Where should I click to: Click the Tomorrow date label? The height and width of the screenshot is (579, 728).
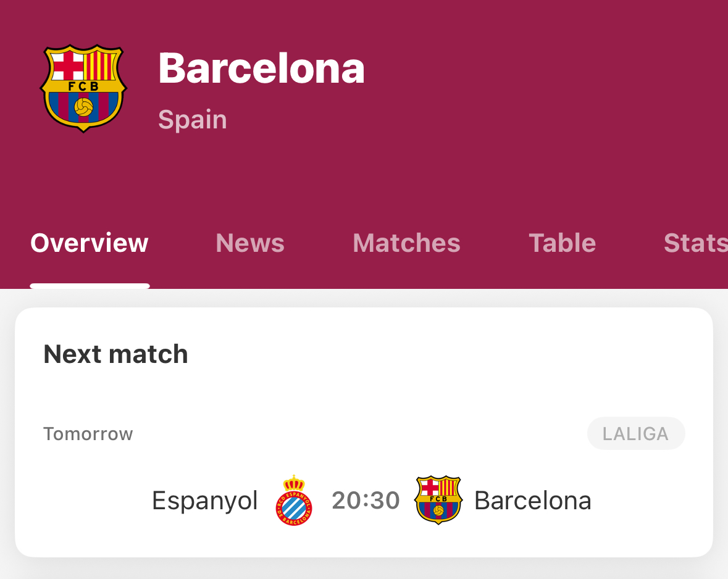(x=88, y=434)
